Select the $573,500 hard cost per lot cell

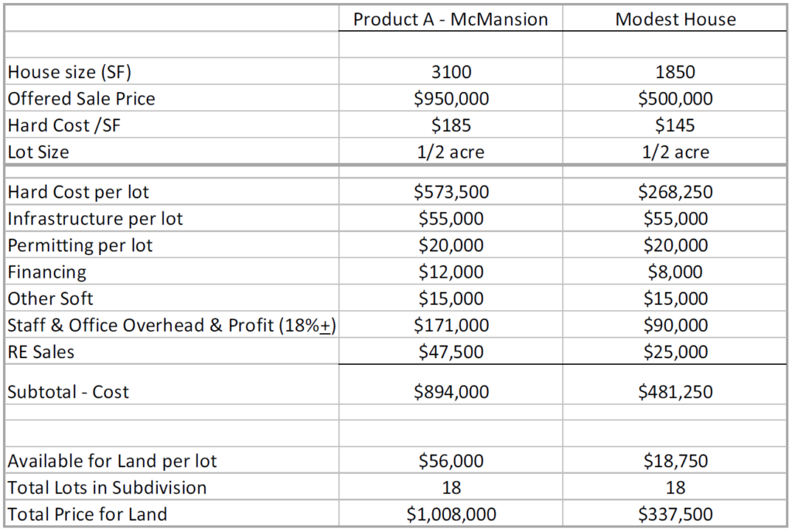pyautogui.click(x=450, y=192)
